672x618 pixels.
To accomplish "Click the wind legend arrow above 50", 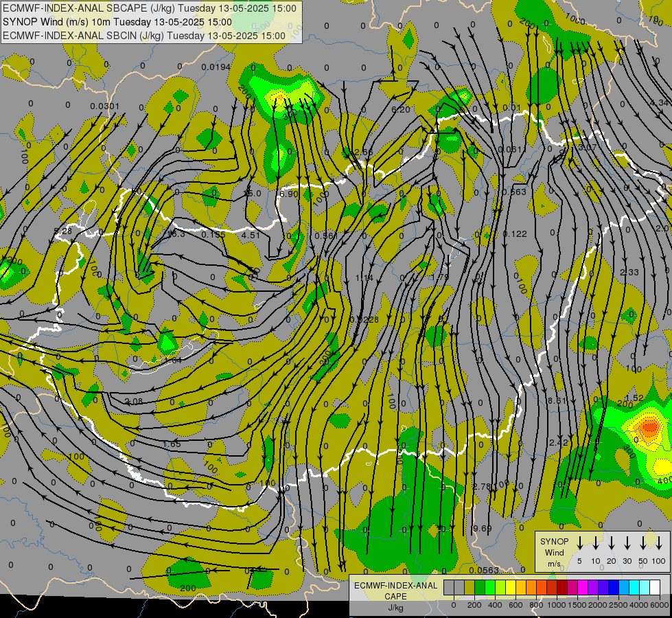I will click(643, 543).
